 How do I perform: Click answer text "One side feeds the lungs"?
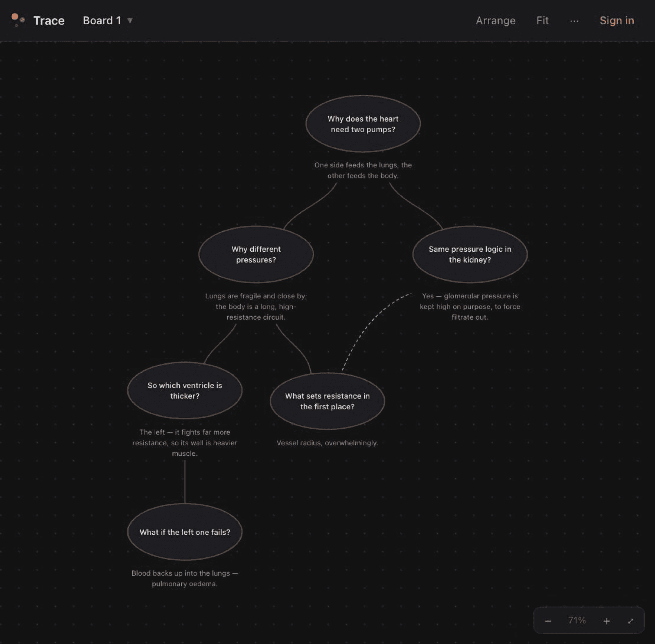[x=363, y=170]
